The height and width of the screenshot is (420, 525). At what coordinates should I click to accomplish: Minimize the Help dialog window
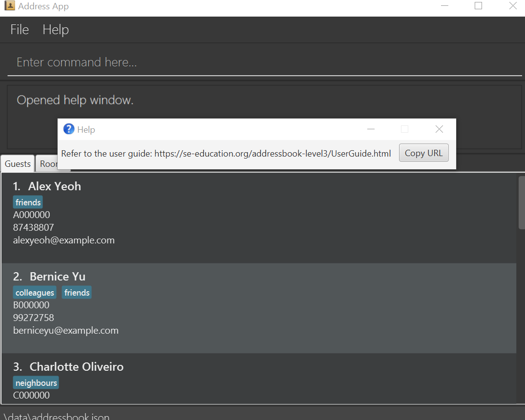[x=371, y=129]
